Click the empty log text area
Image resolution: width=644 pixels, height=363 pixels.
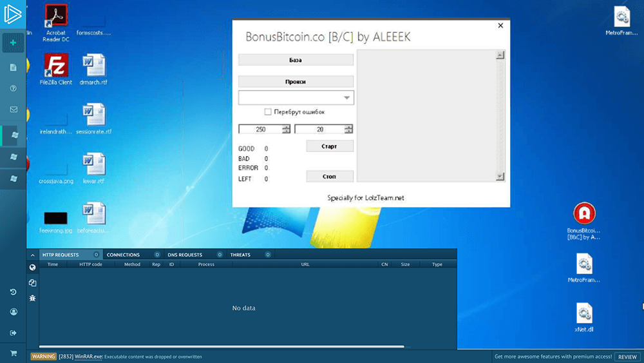(426, 115)
